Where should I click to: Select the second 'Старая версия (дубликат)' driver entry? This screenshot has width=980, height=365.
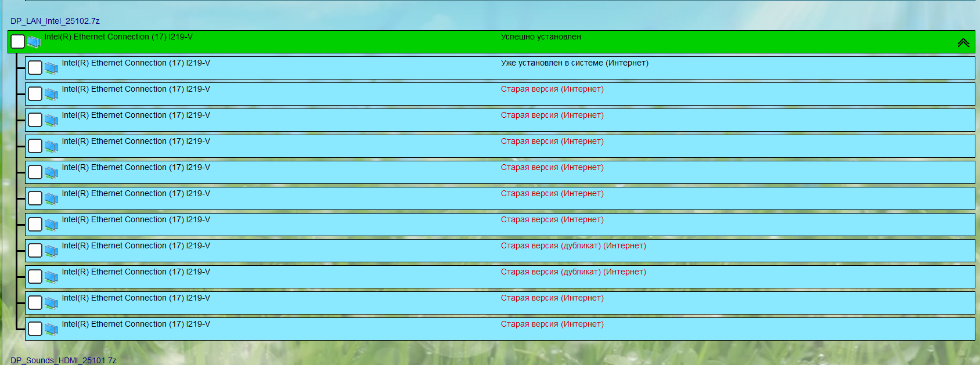point(136,272)
